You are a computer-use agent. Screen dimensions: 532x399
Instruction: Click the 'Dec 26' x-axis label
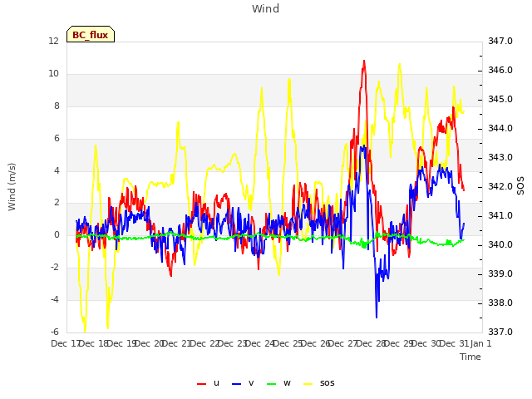pyautogui.click(x=316, y=343)
